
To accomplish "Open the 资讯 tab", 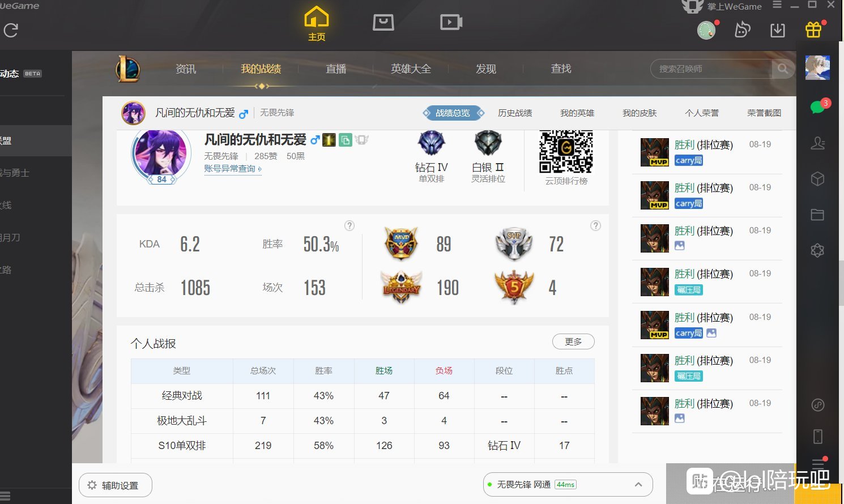I will coord(186,69).
